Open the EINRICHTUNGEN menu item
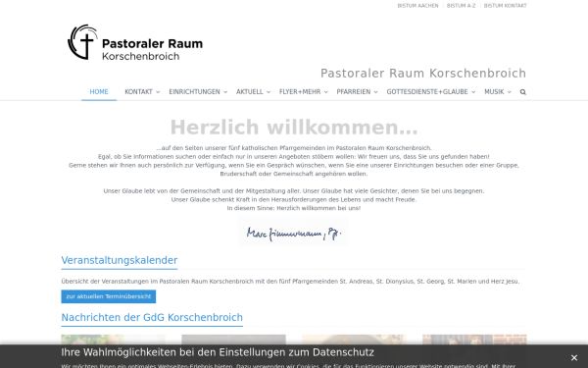Screen dimensions: 588x368 tap(194, 92)
